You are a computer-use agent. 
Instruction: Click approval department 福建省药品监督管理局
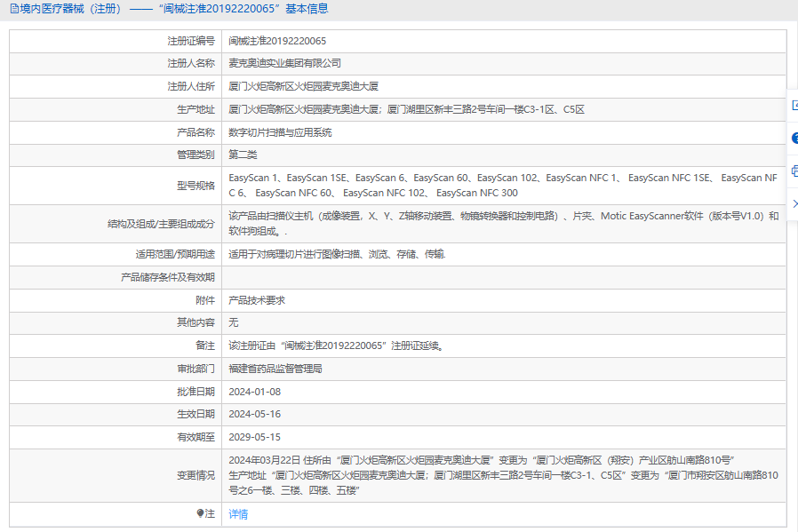[275, 369]
